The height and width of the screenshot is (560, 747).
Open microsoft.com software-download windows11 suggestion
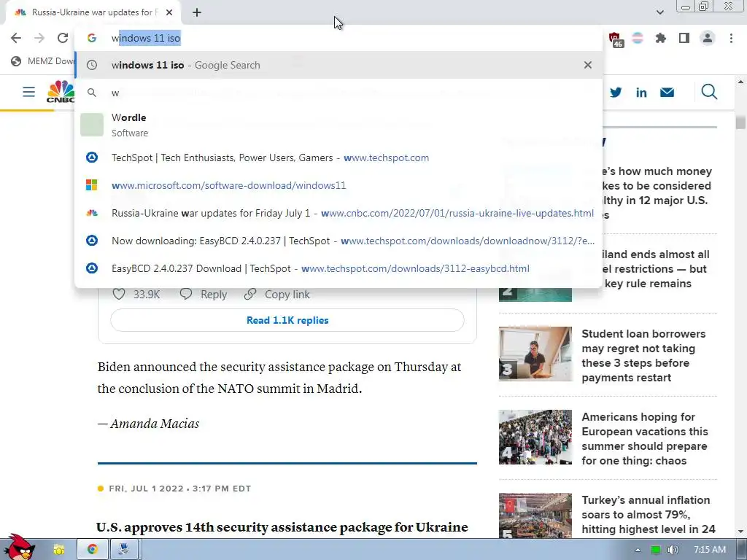click(x=338, y=185)
